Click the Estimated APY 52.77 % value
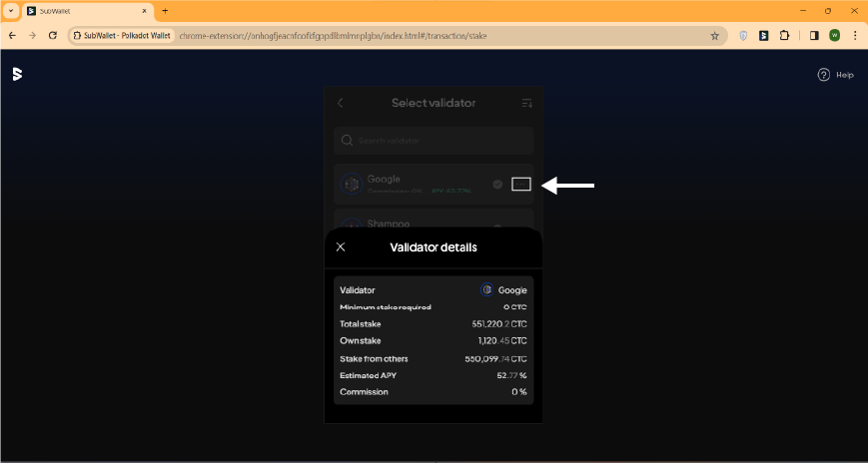The width and height of the screenshot is (868, 463). [511, 375]
